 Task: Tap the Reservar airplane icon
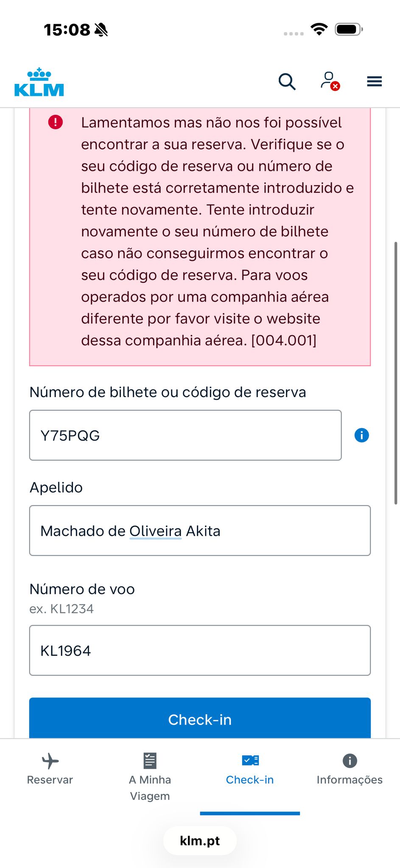[50, 761]
